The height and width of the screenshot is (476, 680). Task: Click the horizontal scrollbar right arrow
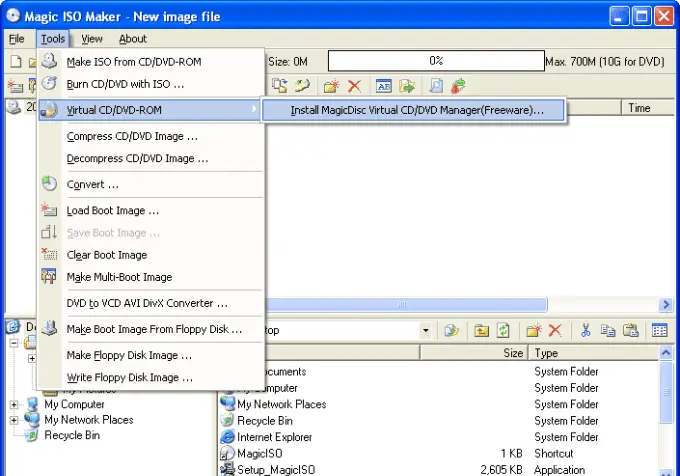pyautogui.click(x=666, y=305)
